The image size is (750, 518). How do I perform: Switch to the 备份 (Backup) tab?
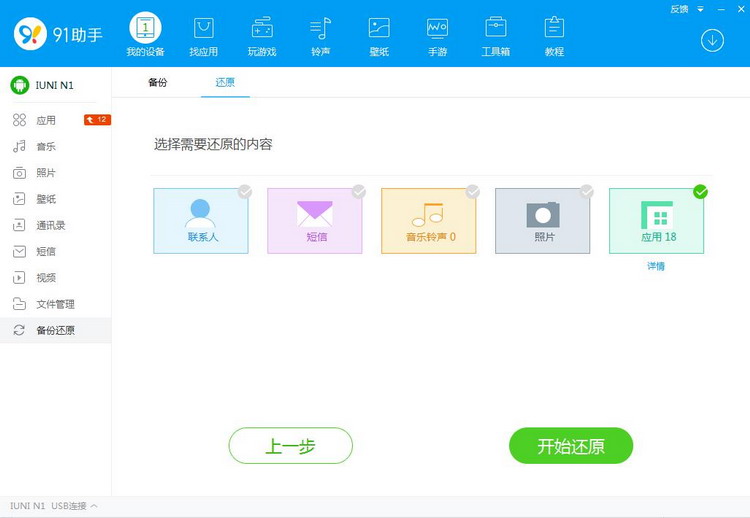tap(158, 82)
